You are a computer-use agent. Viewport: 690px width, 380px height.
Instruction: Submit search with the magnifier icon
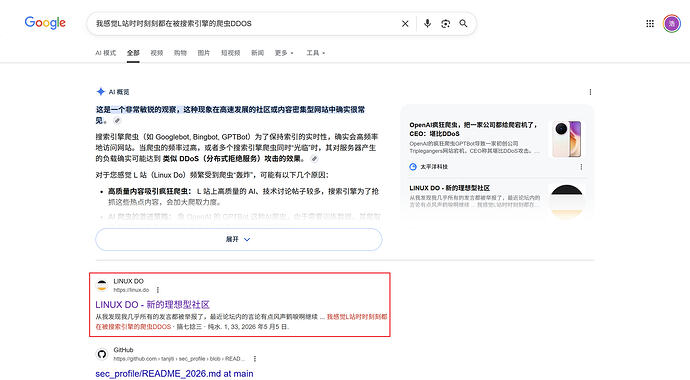click(x=463, y=23)
